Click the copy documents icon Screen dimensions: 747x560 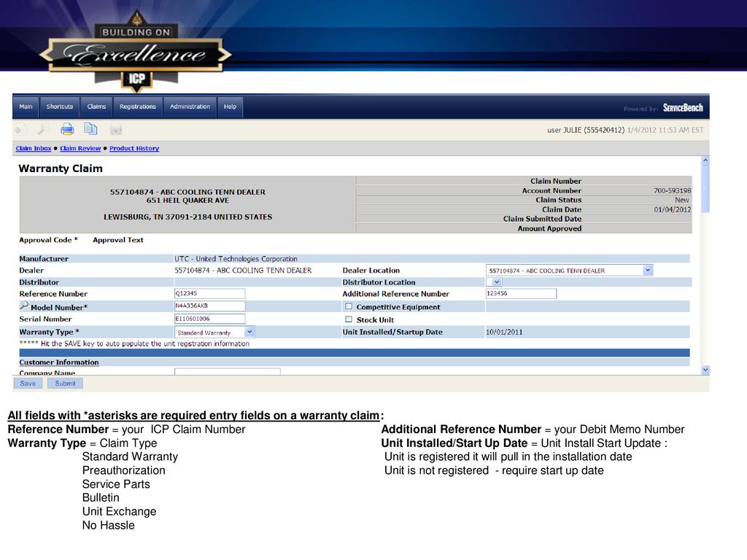[90, 129]
